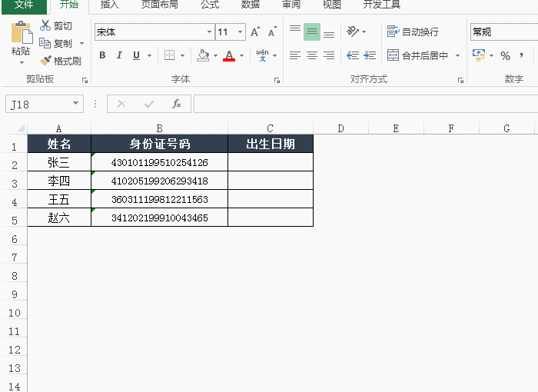
Task: Click red font color A
Action: point(229,55)
